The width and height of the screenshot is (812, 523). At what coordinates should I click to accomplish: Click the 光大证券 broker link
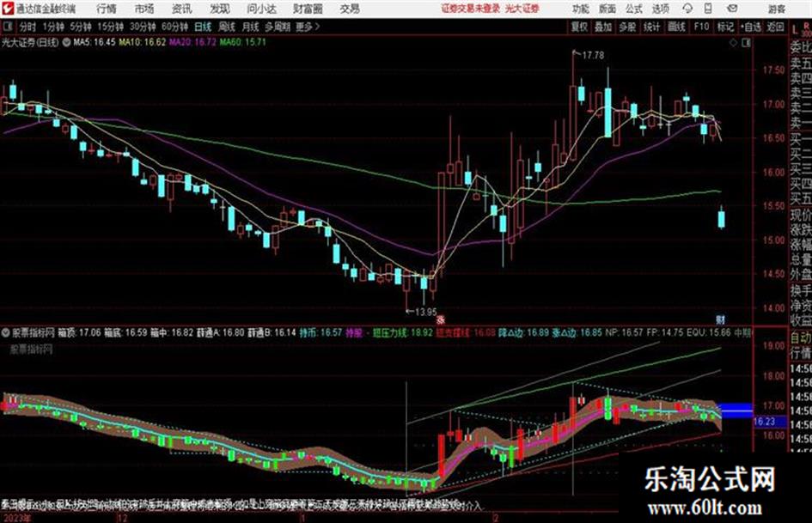click(522, 9)
